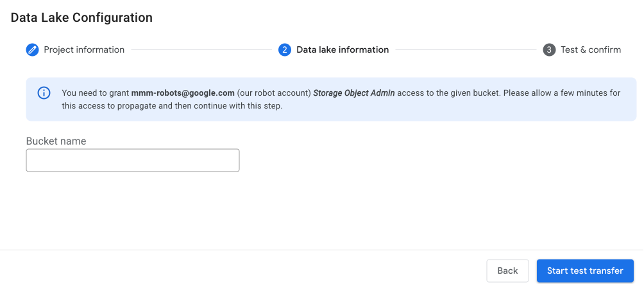Focus the Bucket name text field
Image resolution: width=644 pixels, height=284 pixels.
click(x=133, y=161)
